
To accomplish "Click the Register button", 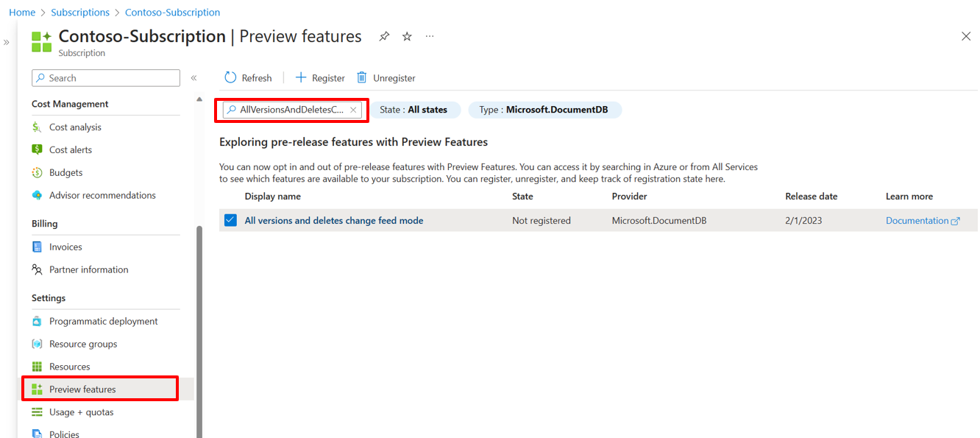I will pos(320,78).
